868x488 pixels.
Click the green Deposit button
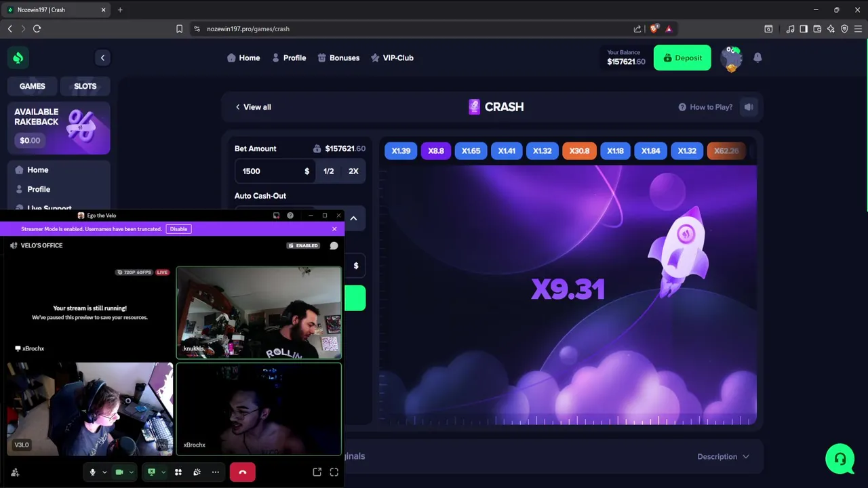pyautogui.click(x=682, y=58)
